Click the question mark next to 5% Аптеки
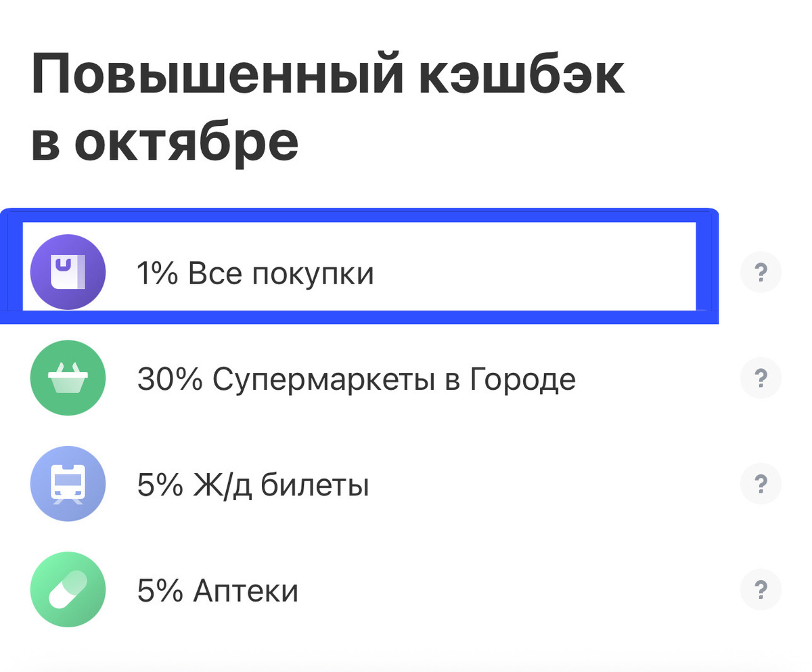Screen dimensions: 812x672 pos(761,589)
